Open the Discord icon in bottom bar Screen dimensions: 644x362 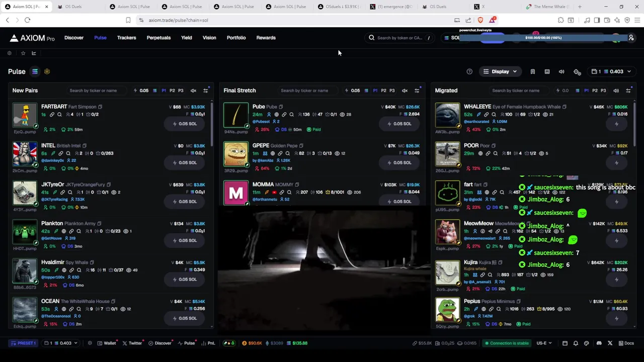click(599, 343)
